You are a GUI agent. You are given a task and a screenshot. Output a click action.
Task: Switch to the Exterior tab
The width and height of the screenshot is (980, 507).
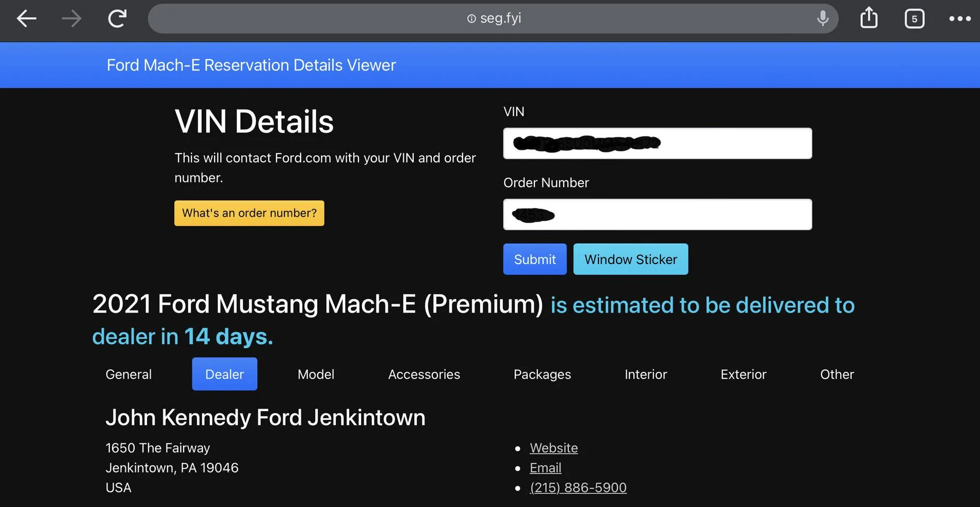point(743,374)
